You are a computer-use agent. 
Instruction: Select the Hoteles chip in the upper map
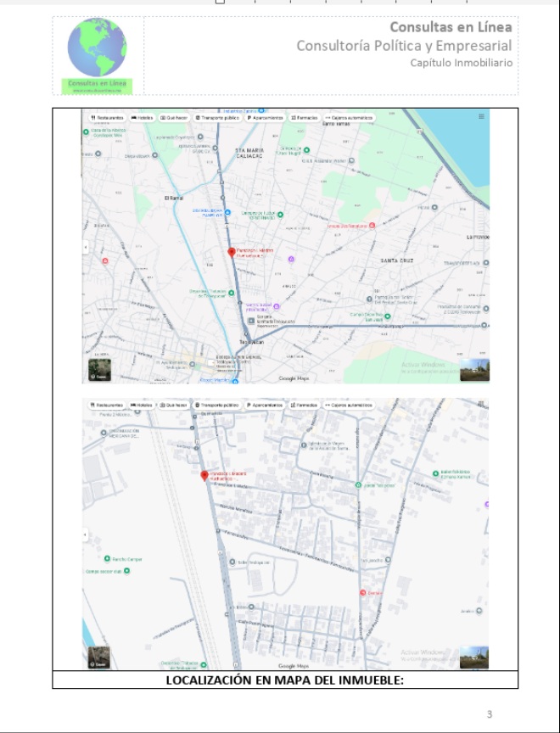(x=142, y=118)
